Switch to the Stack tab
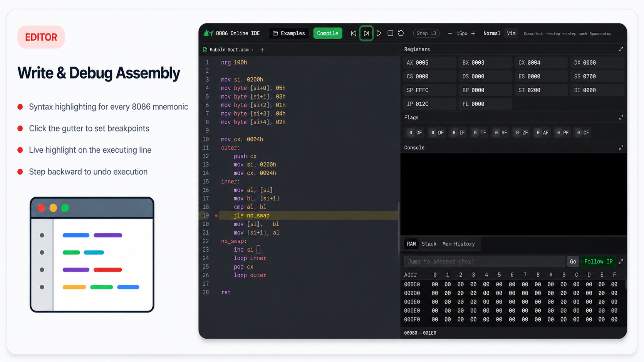Image resolution: width=644 pixels, height=362 pixels. pyautogui.click(x=429, y=244)
